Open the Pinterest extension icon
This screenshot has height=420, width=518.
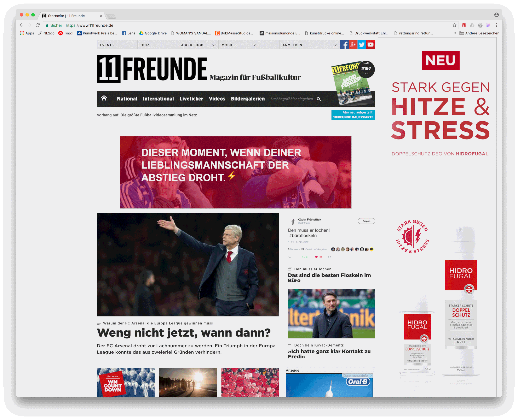coord(464,25)
